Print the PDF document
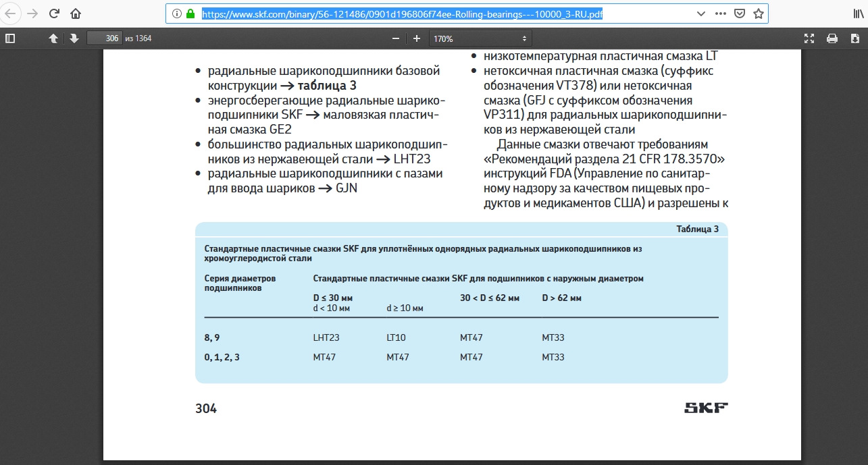This screenshot has width=868, height=465. [832, 38]
